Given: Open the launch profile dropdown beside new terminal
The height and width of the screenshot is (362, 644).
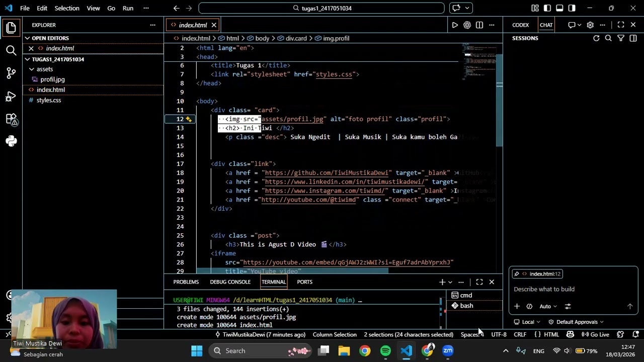Looking at the screenshot, I should pos(450,282).
